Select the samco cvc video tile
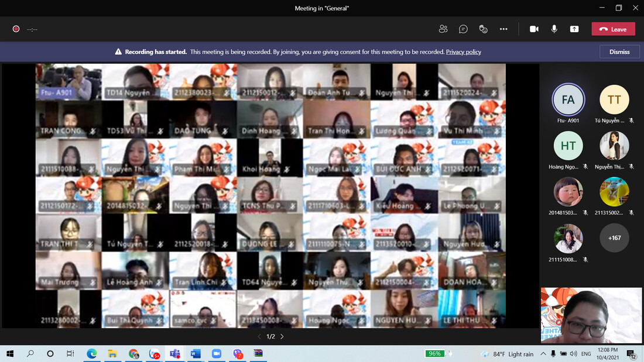The width and height of the screenshot is (644, 362). (x=203, y=309)
